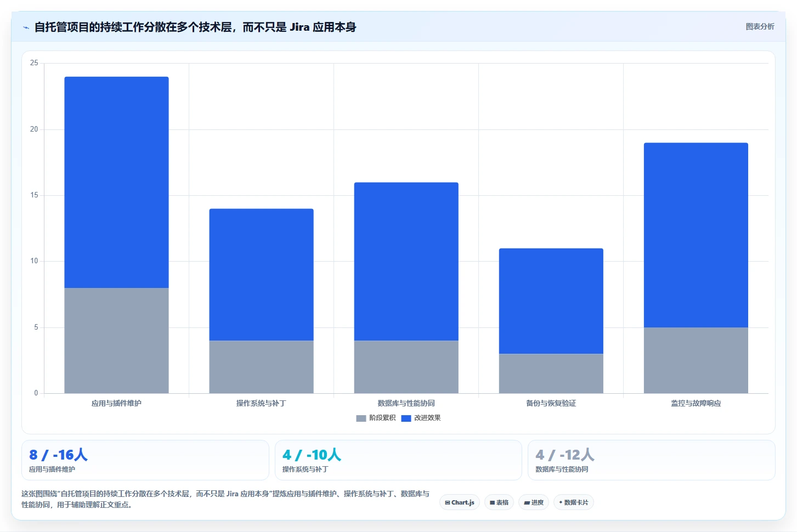
Task: Click the 改进效果 legend text
Action: click(x=427, y=418)
